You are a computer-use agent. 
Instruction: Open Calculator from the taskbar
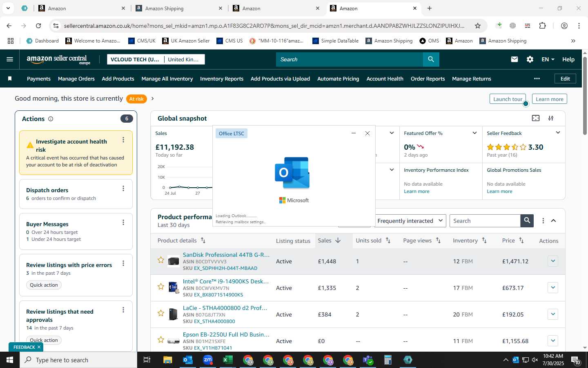pos(388,360)
